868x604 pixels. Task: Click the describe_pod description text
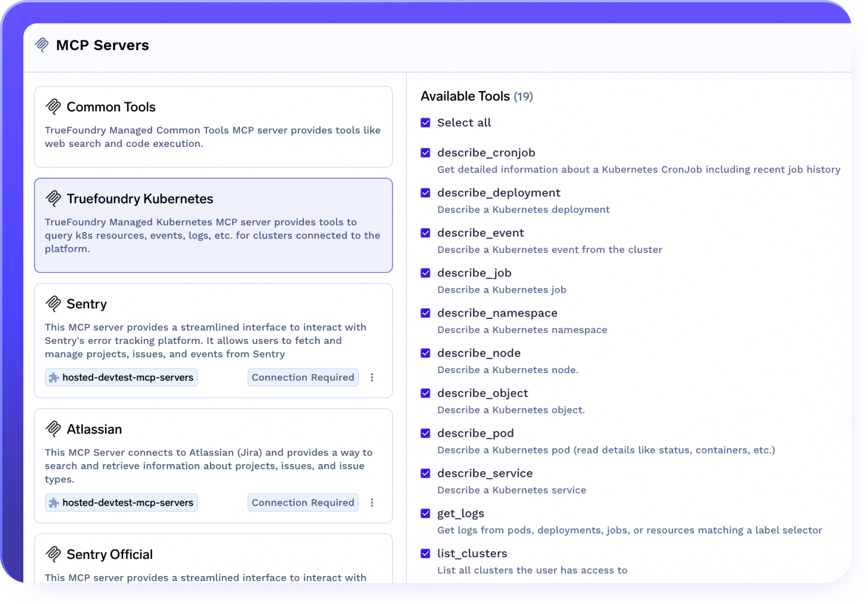pos(606,450)
